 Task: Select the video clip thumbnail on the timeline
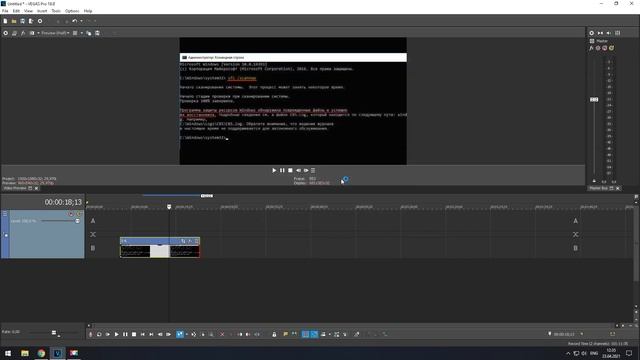click(160, 251)
